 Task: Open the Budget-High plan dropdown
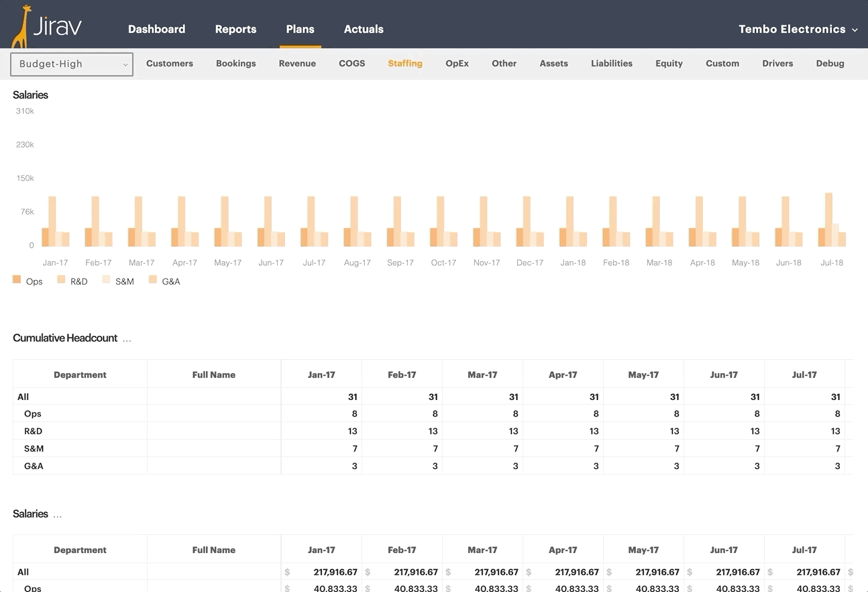coord(72,64)
